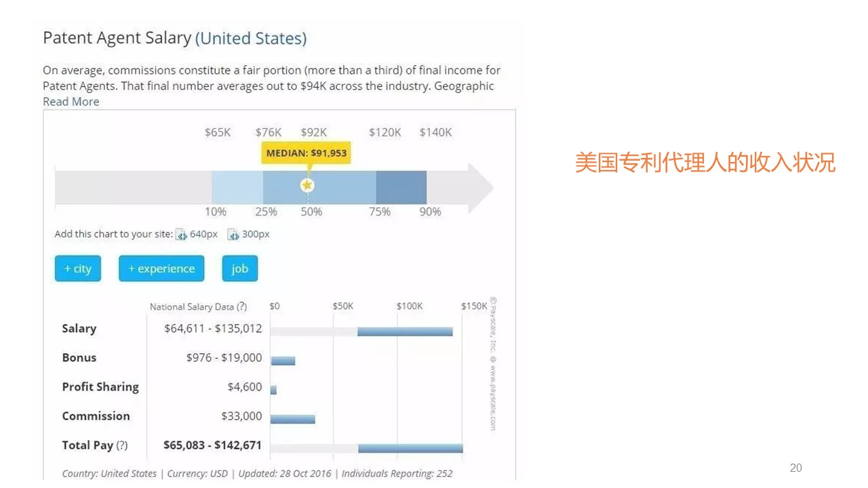Click the gold star median marker
Image resolution: width=868 pixels, height=488 pixels.
click(307, 185)
